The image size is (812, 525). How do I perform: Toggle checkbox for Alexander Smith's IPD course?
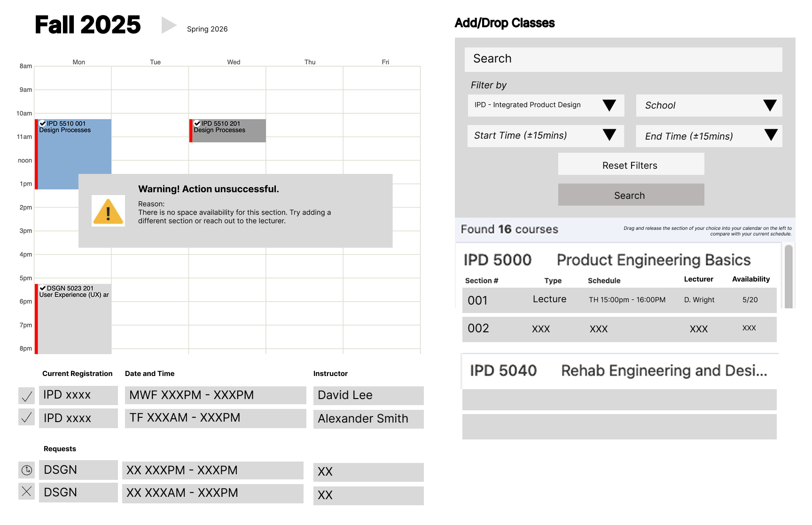click(27, 417)
